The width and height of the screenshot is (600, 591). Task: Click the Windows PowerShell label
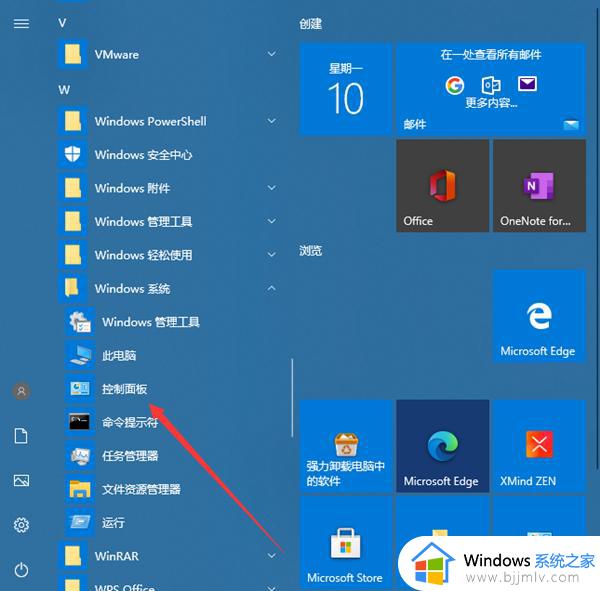(150, 121)
